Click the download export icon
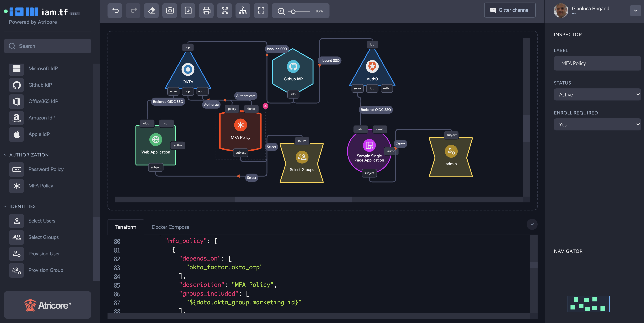 (x=188, y=10)
